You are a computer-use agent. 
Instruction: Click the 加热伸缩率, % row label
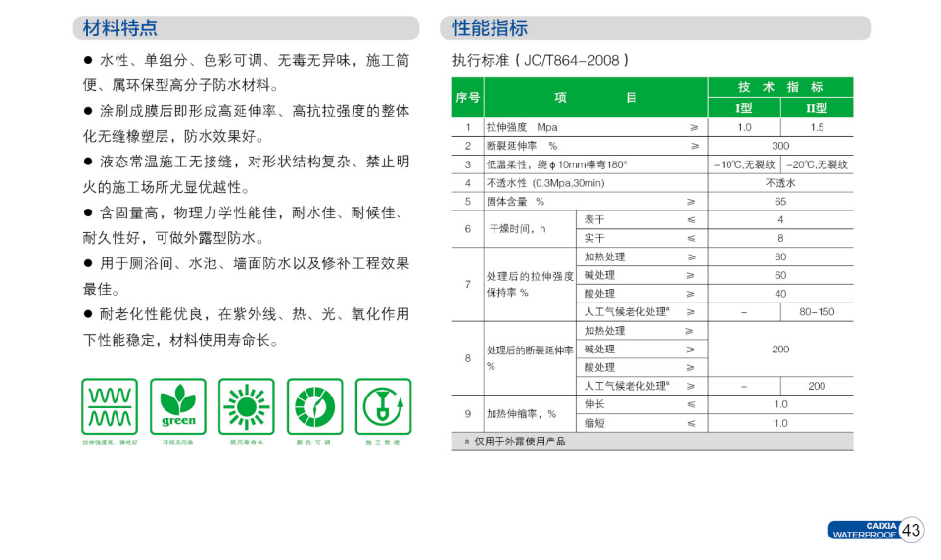point(521,414)
